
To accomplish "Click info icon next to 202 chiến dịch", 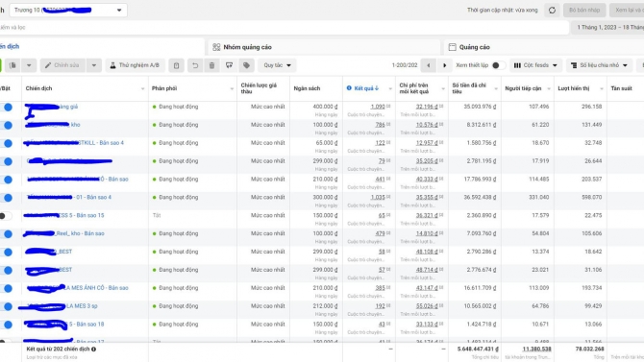I will (x=93, y=350).
